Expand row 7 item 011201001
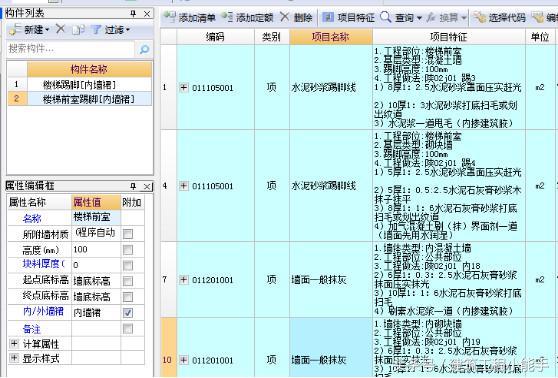Screen dimensions: 558x378 [x=184, y=280]
